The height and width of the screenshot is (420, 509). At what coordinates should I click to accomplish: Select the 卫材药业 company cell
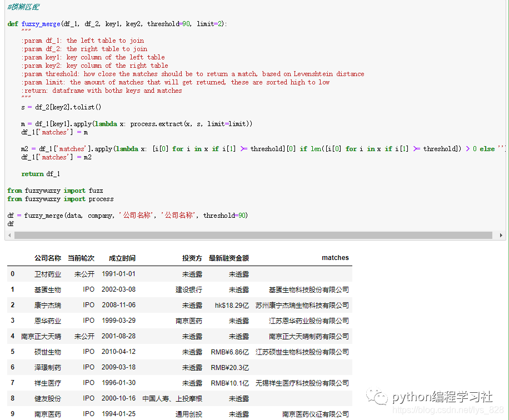point(48,274)
